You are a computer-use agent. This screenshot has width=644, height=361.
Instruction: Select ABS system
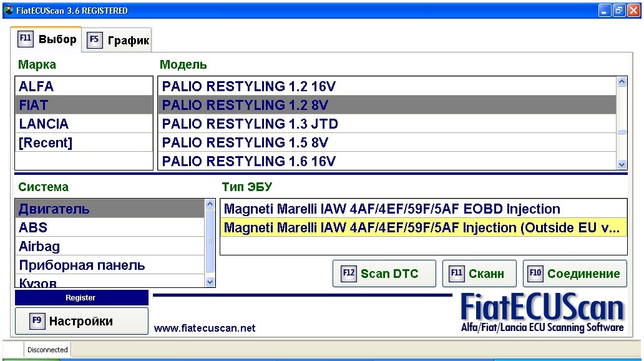tap(110, 227)
